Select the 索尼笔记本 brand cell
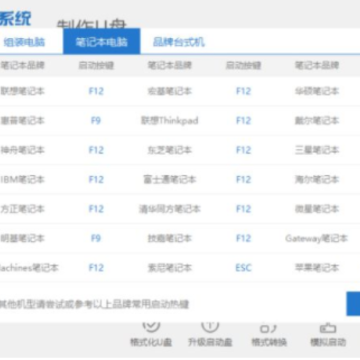This screenshot has width=360, height=360. [x=170, y=268]
